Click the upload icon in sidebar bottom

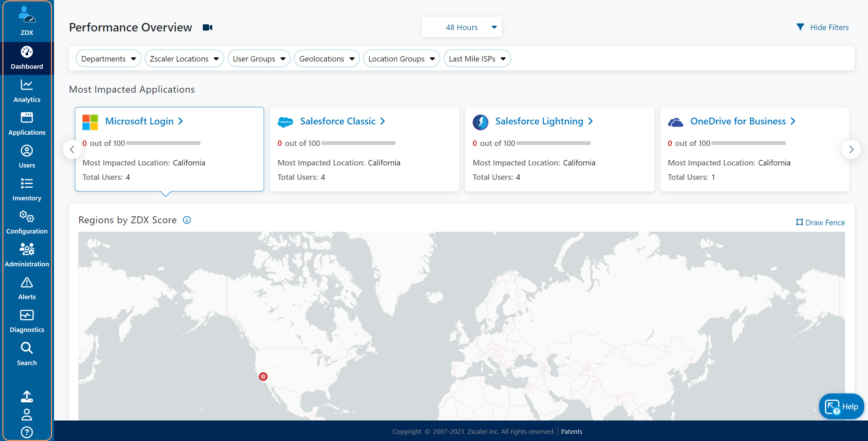27,396
